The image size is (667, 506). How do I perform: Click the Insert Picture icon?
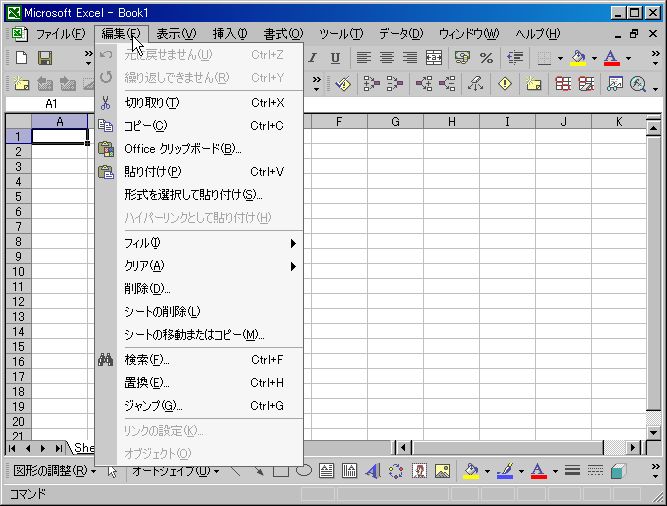tap(442, 471)
